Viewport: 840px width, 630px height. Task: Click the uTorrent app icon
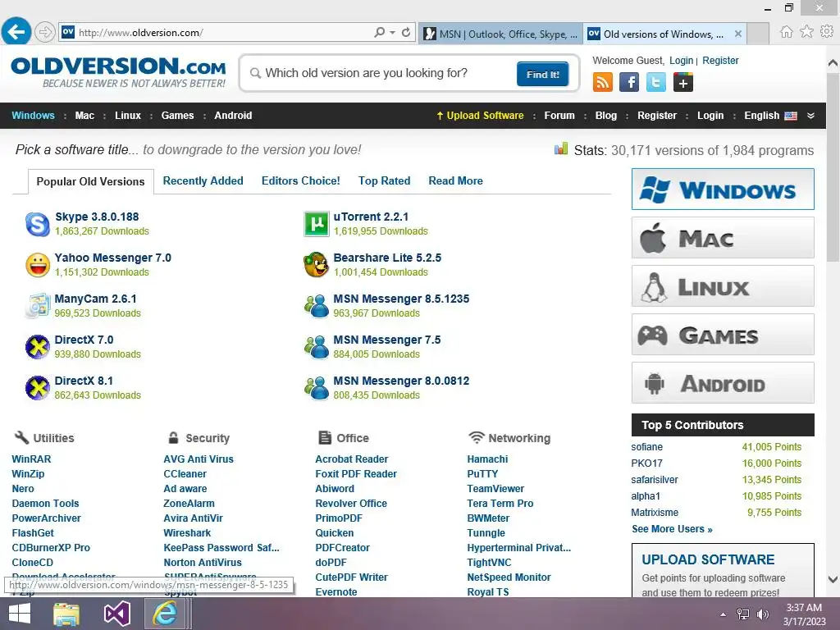[x=317, y=224]
